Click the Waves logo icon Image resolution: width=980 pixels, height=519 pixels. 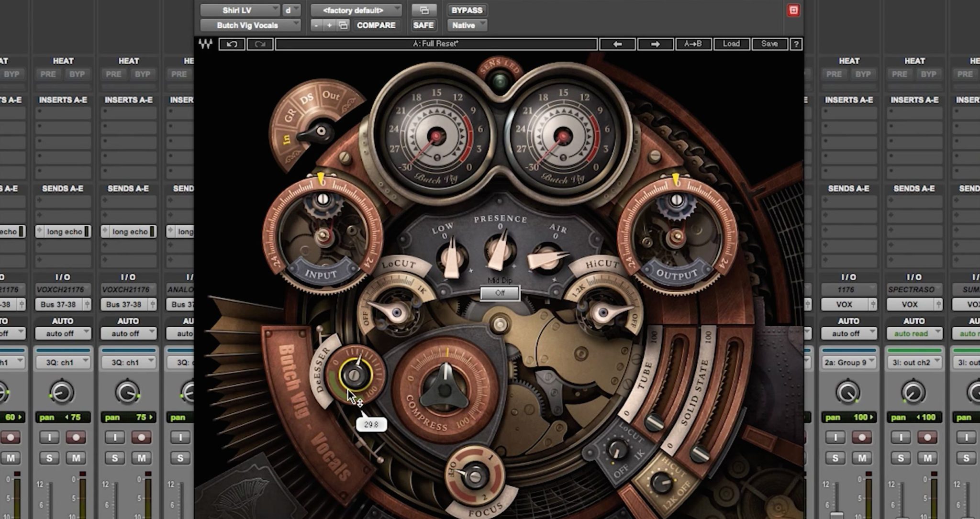(205, 44)
